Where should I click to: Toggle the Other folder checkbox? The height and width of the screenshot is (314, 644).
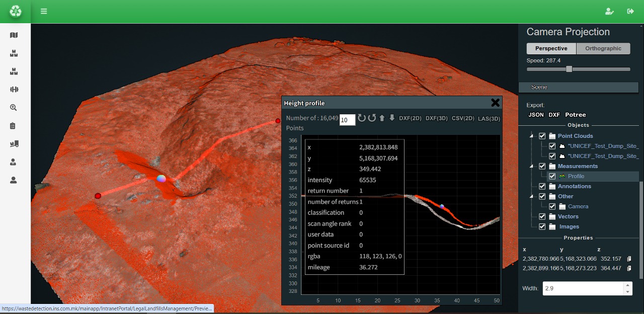click(x=542, y=196)
